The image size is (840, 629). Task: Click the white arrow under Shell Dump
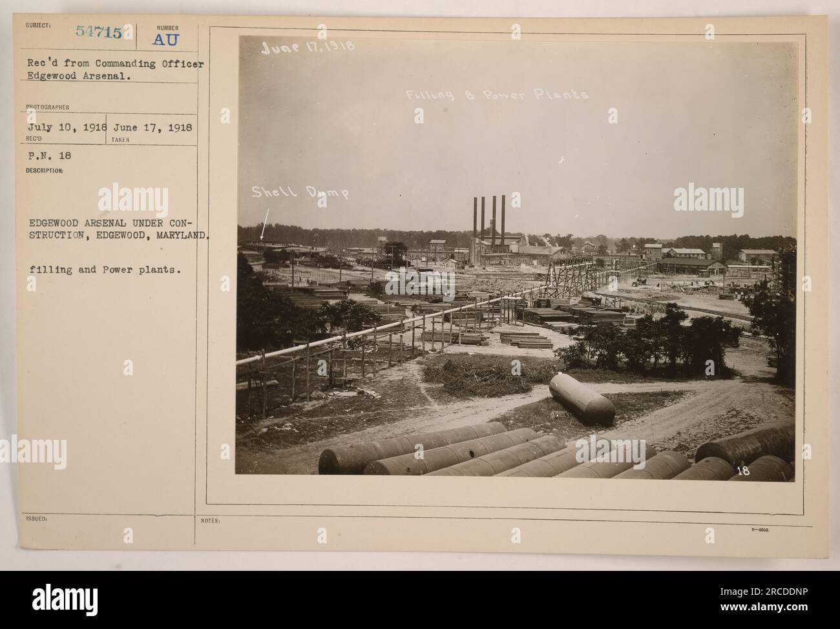[265, 223]
